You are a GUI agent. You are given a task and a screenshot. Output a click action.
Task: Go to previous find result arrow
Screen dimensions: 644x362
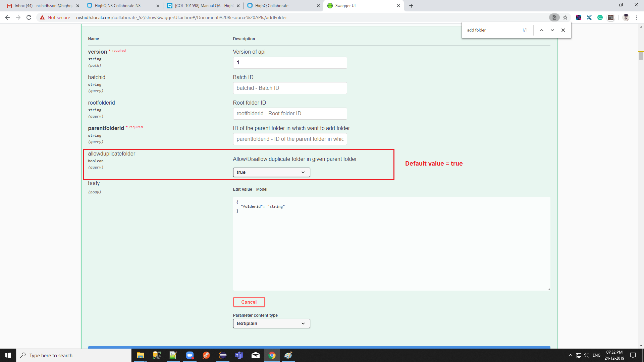[541, 30]
